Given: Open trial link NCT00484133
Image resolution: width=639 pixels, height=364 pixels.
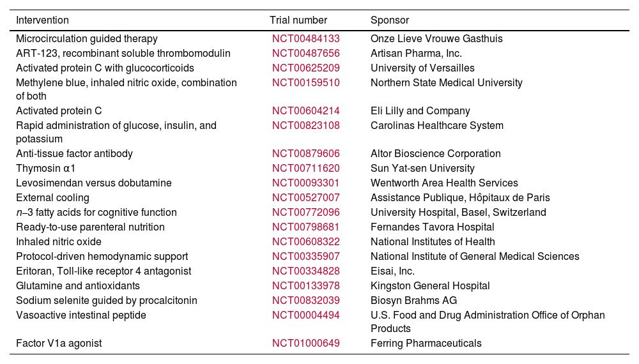Looking at the screenshot, I should 305,39.
